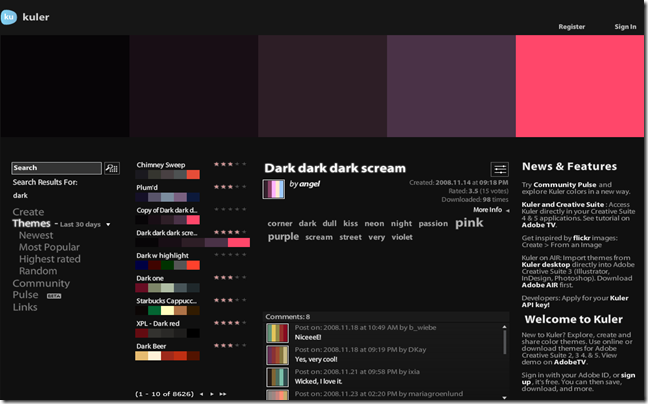Open the Community section
Image resolution: width=648 pixels, height=404 pixels.
click(41, 283)
